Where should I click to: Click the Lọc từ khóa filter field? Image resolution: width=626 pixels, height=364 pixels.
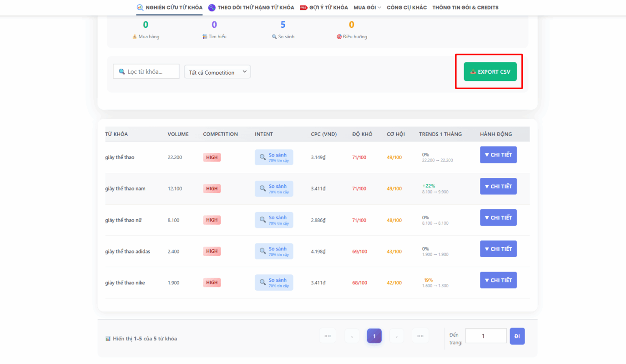(x=146, y=71)
